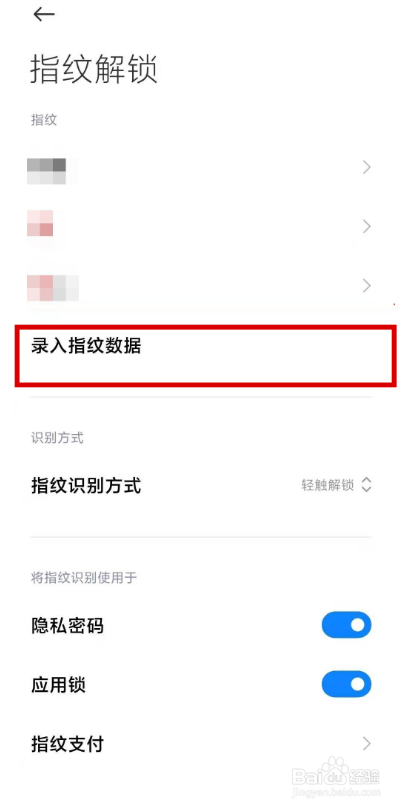Expand the 指纹识别方式 option row

coord(201,486)
